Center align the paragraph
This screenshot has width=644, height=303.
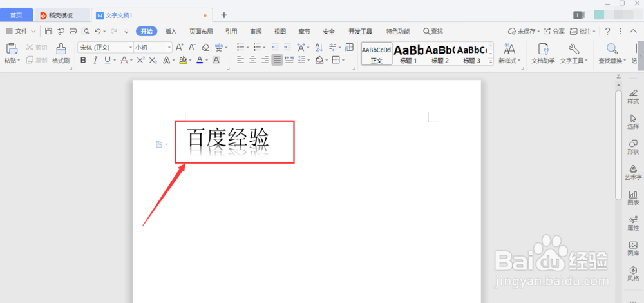coord(253,60)
